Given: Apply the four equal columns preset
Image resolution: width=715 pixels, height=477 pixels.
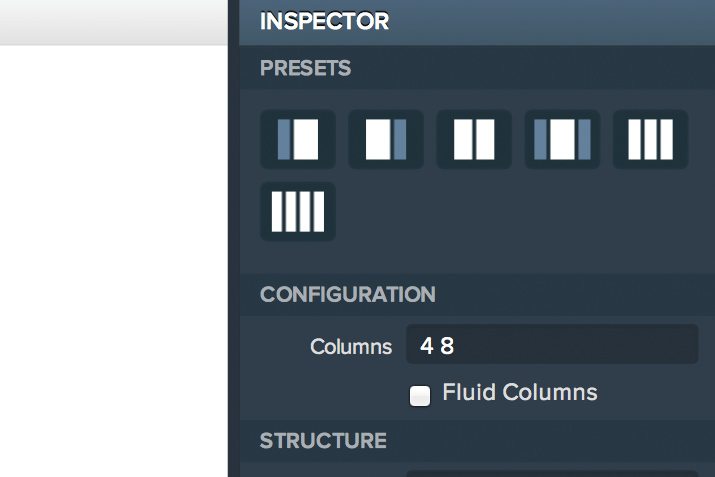Looking at the screenshot, I should pyautogui.click(x=298, y=212).
